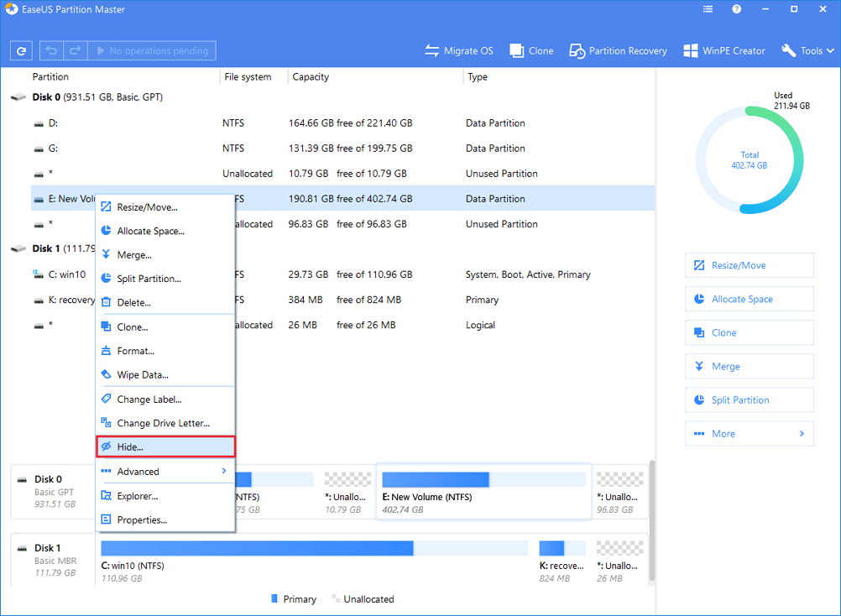Click the 402.74 GB usage donut chart
The height and width of the screenshot is (616, 841).
click(750, 159)
